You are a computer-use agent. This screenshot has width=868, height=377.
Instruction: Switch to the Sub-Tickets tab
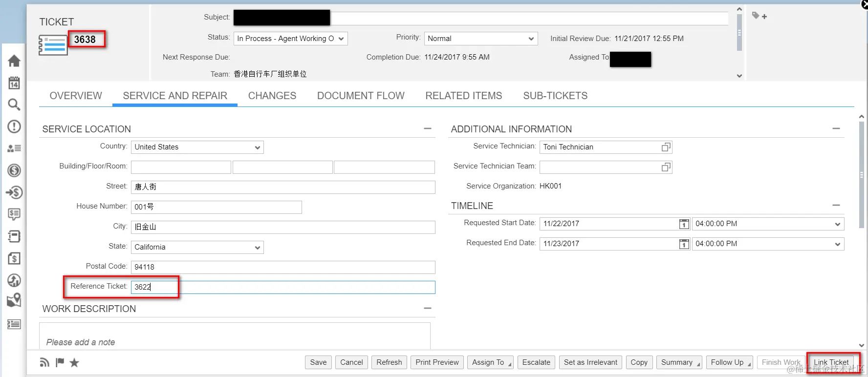click(x=555, y=96)
